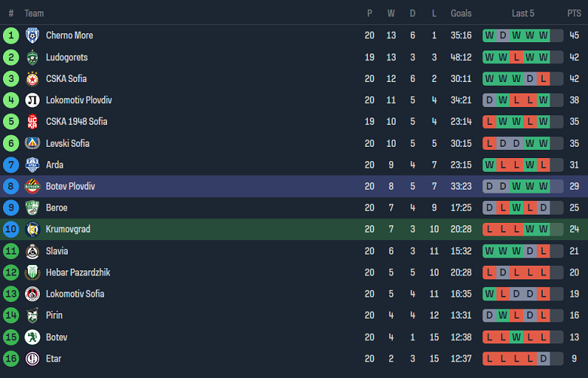Open the Arda team page
Screen dimensions: 588x378
pos(54,165)
